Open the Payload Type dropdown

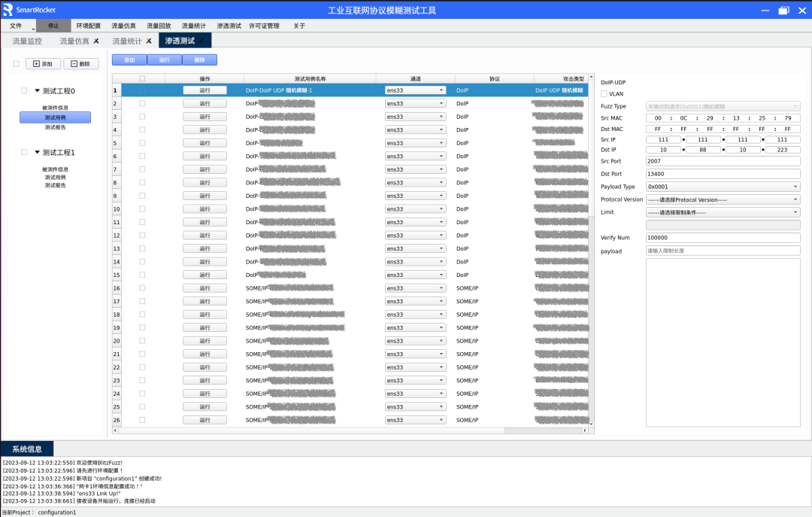(x=723, y=187)
